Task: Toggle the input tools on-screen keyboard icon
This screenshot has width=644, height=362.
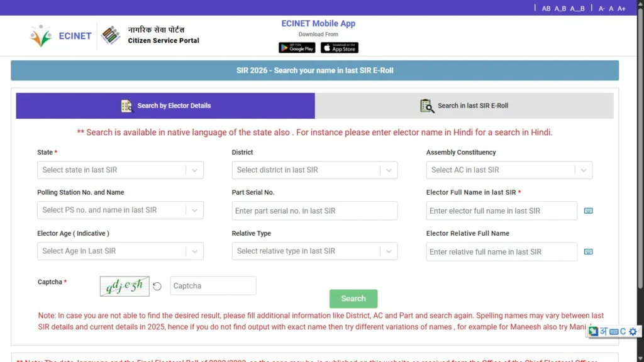Action: click(614, 332)
